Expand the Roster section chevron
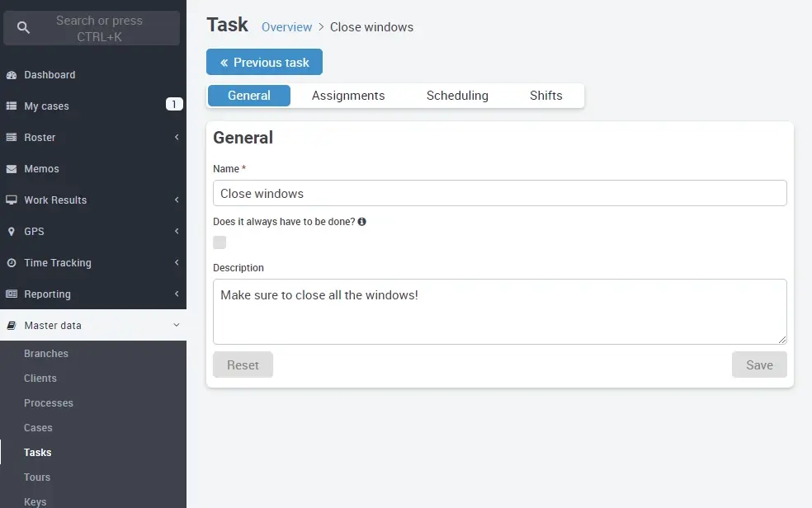 point(175,137)
